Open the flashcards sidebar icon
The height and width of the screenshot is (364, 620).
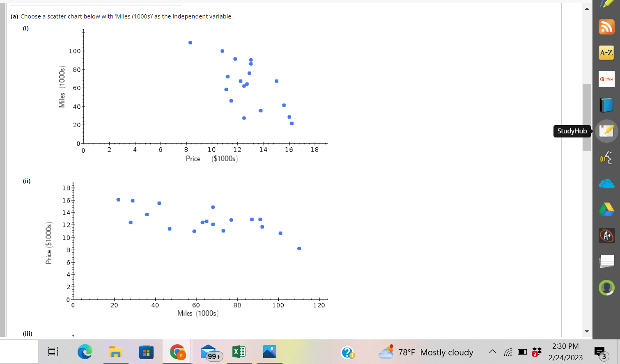pyautogui.click(x=606, y=261)
